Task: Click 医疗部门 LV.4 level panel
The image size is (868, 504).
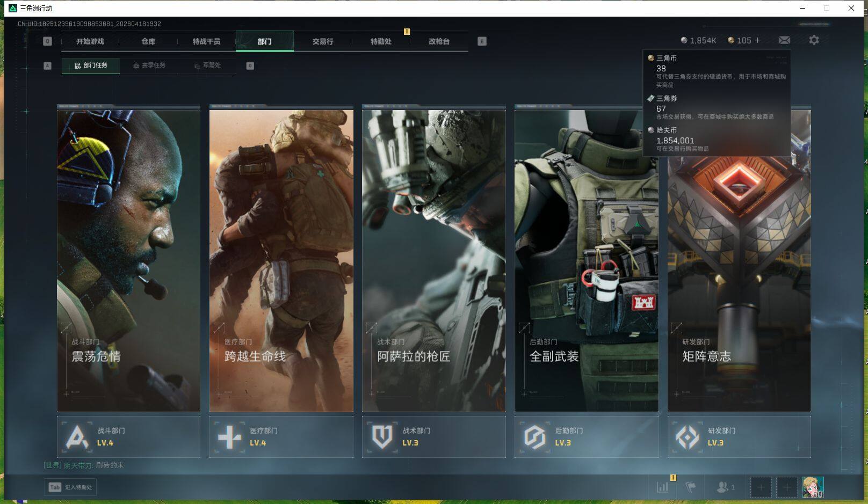Action: coord(281,437)
